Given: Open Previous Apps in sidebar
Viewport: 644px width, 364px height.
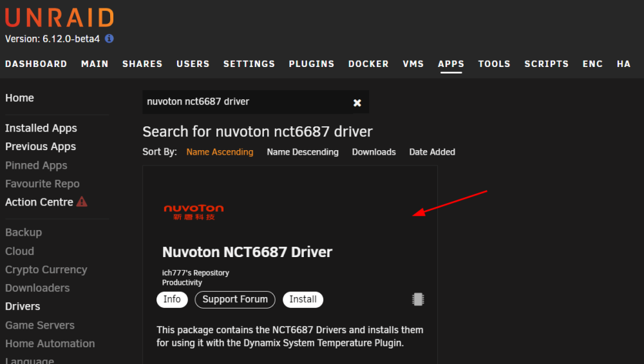Looking at the screenshot, I should click(41, 147).
